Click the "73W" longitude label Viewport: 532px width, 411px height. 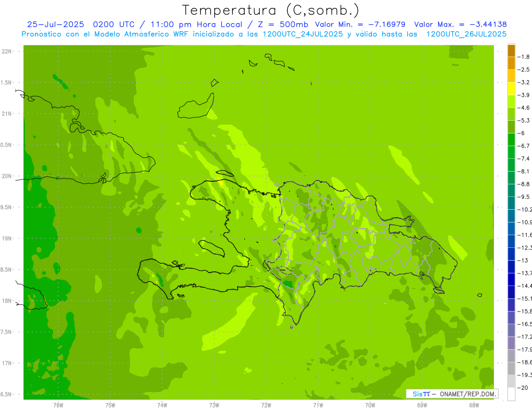[214, 405]
